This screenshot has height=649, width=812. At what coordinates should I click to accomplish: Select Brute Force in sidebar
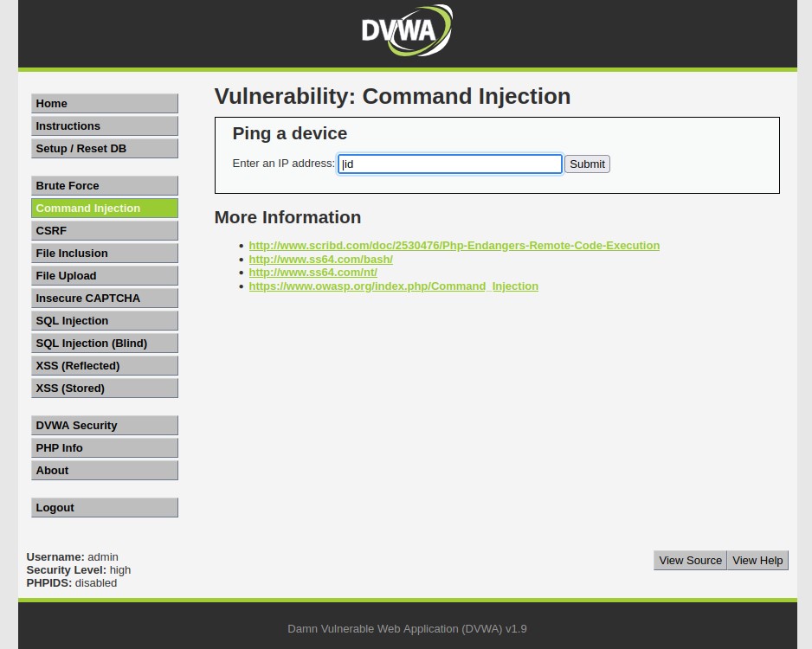coord(105,186)
